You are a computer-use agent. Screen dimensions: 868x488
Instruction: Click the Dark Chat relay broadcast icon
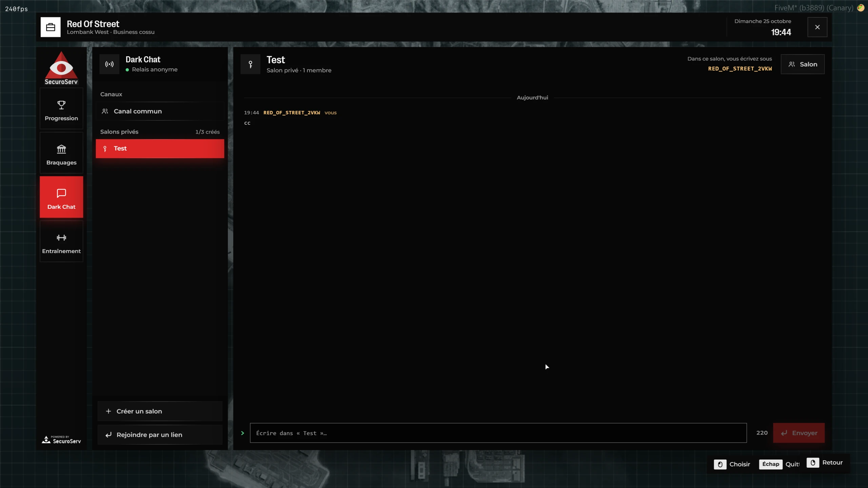[109, 64]
